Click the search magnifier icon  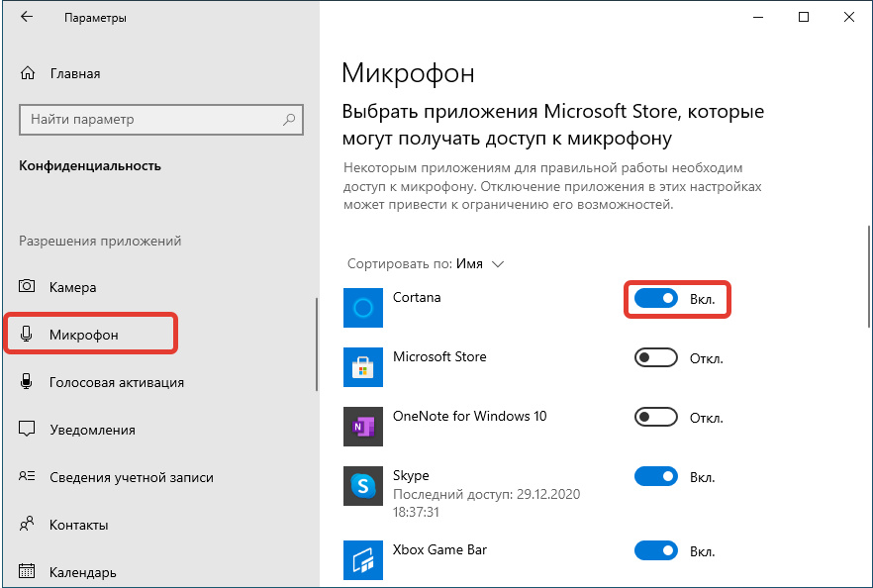click(290, 119)
